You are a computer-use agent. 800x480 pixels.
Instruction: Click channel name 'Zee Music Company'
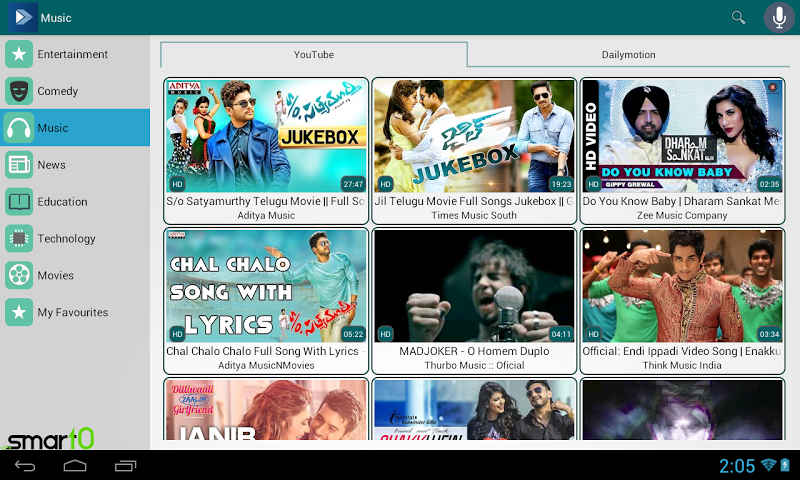[682, 215]
